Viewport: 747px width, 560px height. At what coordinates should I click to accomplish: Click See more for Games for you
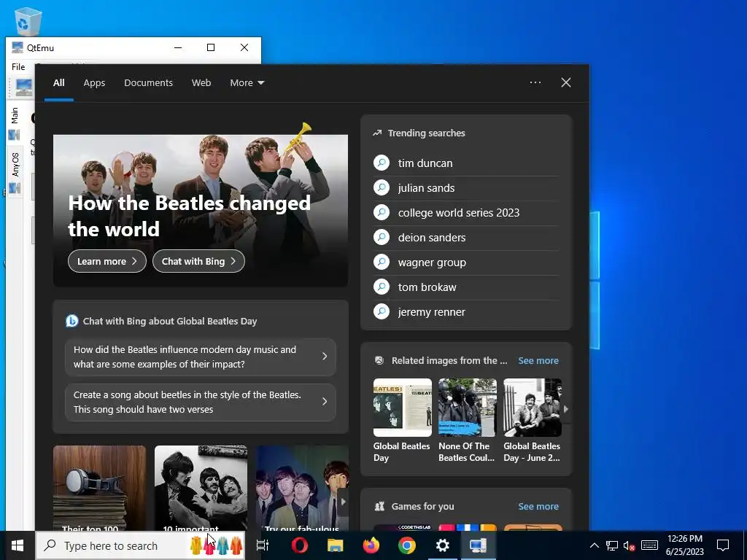pos(538,506)
